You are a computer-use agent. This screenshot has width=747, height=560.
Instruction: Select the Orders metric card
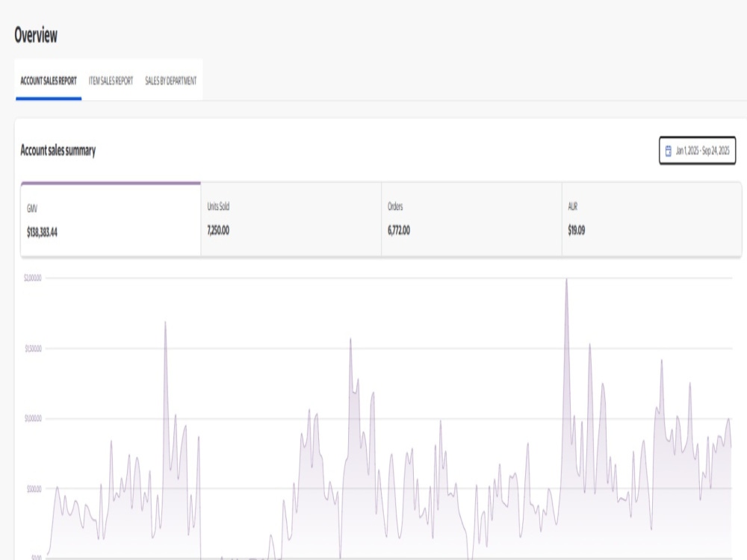tap(471, 220)
